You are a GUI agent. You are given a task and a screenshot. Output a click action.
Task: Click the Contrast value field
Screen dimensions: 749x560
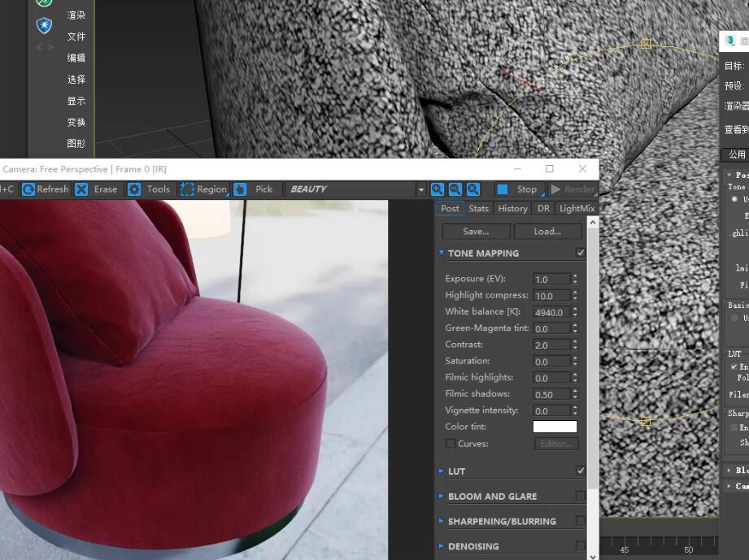click(x=551, y=345)
